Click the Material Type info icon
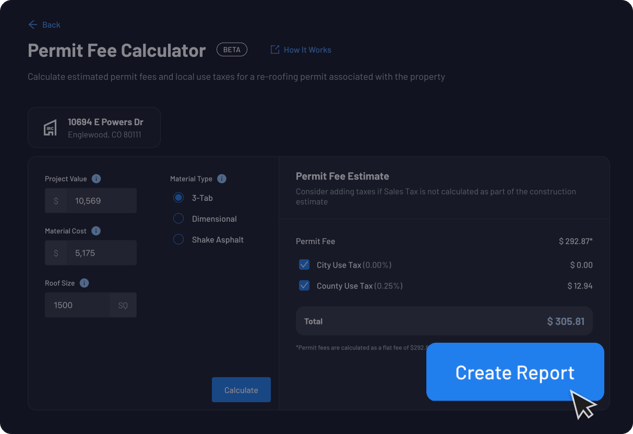 coord(222,178)
